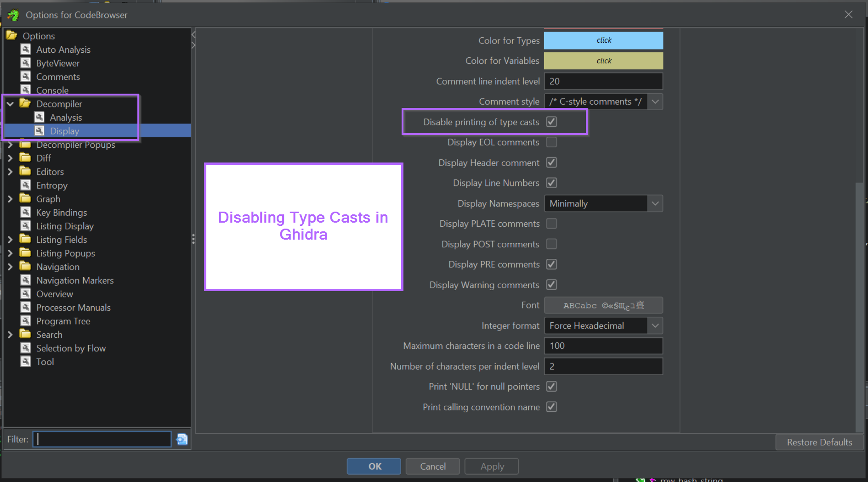Select the root Options tree node
This screenshot has width=868, height=482.
pos(39,36)
